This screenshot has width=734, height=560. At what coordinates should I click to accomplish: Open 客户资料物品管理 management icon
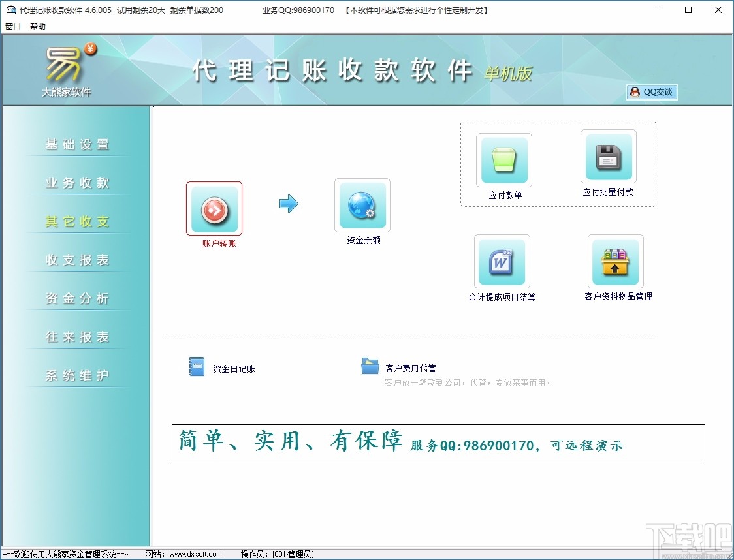[x=615, y=260]
